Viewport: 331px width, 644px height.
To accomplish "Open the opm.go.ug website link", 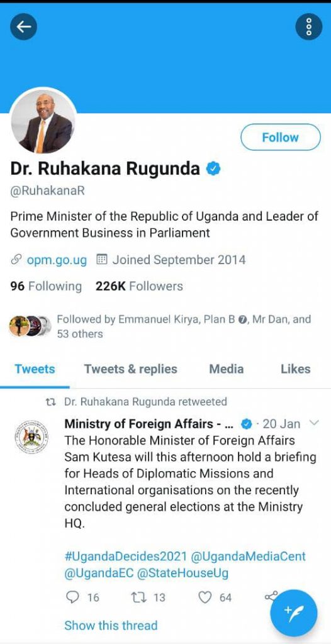I will (57, 260).
